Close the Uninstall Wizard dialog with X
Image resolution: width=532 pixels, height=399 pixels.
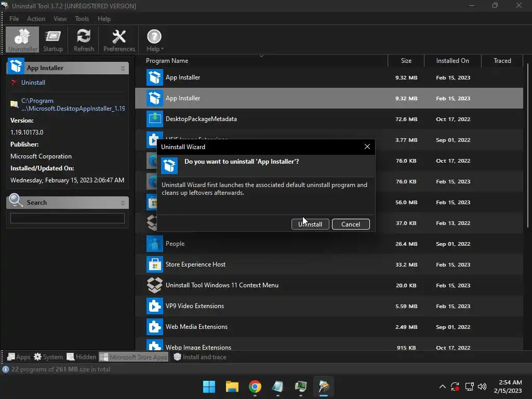(367, 147)
